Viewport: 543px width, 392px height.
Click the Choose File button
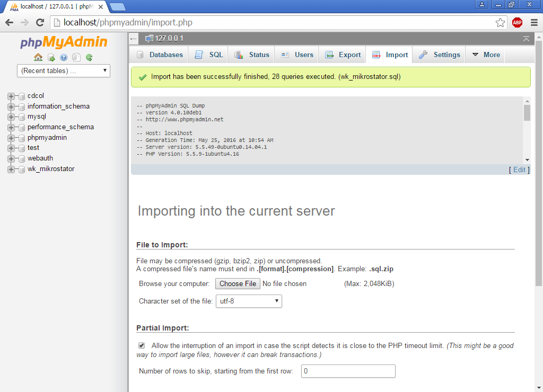coord(238,283)
